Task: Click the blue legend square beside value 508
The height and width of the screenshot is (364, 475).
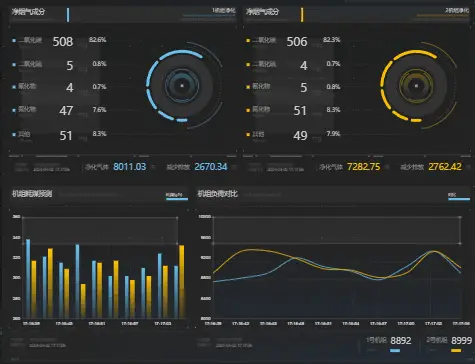Action: click(14, 41)
